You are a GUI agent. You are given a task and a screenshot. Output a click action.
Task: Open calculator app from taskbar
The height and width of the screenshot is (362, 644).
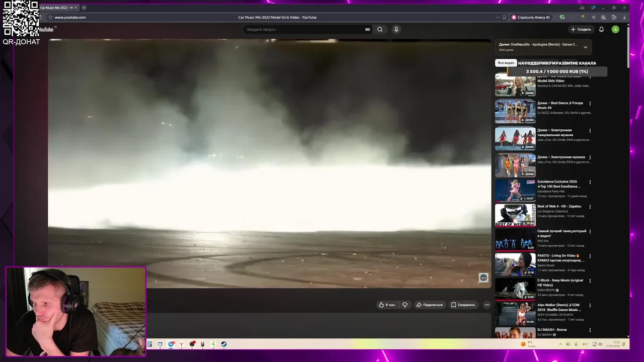pyautogui.click(x=149, y=344)
